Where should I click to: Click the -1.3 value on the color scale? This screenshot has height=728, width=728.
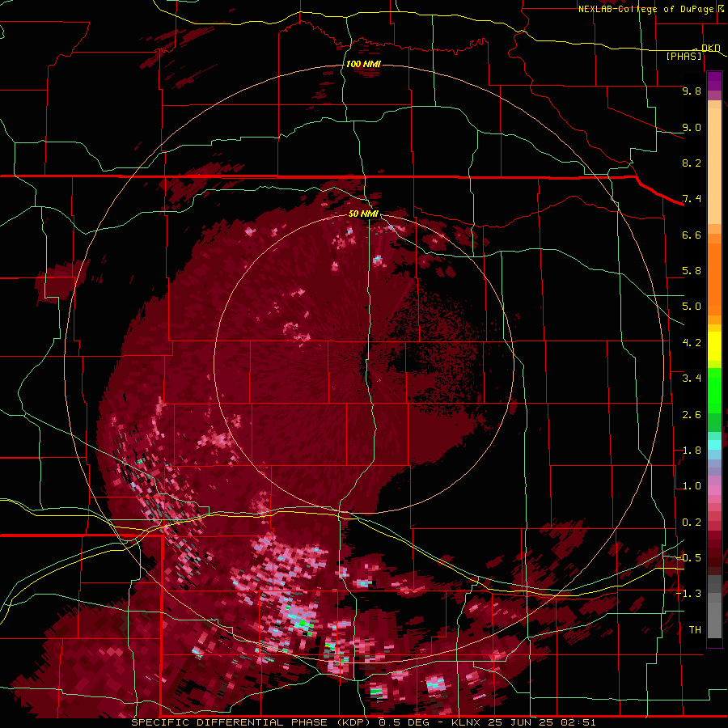688,594
